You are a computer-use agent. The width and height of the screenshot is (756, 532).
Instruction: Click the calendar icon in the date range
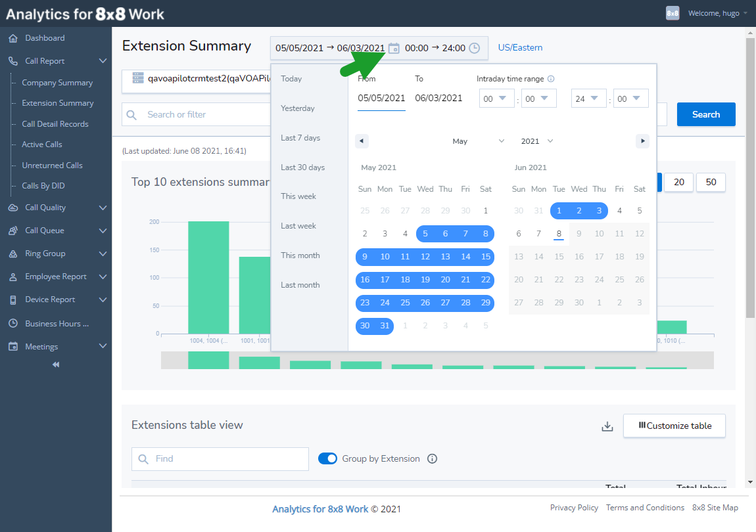[395, 47]
